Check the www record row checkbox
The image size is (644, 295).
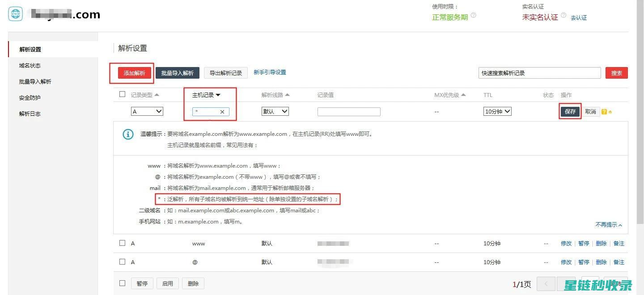[x=123, y=243]
